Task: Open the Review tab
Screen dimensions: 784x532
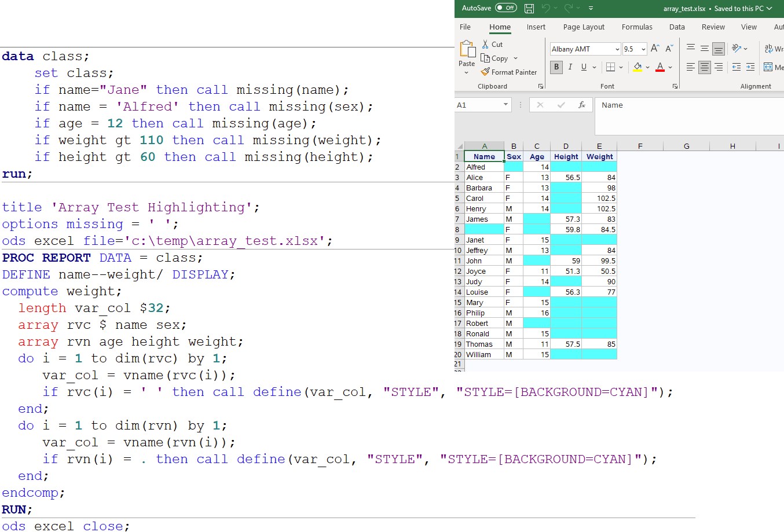Action: coord(713,27)
